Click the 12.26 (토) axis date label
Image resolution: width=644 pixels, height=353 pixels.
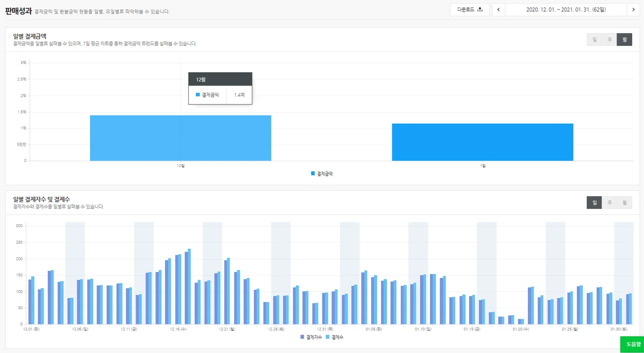(276, 329)
